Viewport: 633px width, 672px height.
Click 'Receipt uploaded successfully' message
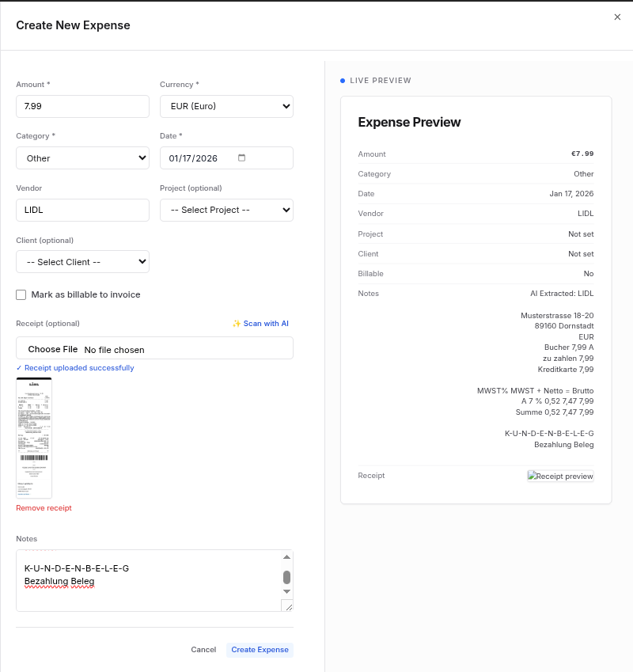coord(75,368)
